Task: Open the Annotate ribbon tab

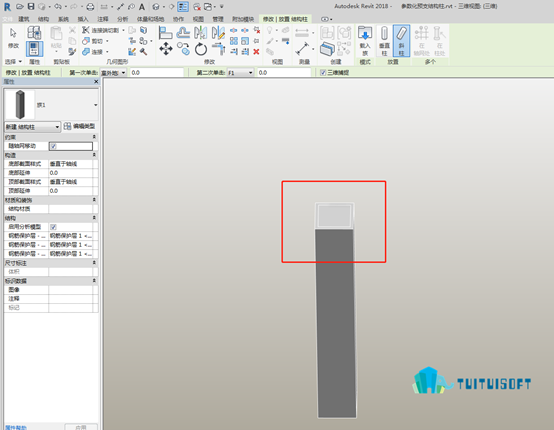Action: 103,19
